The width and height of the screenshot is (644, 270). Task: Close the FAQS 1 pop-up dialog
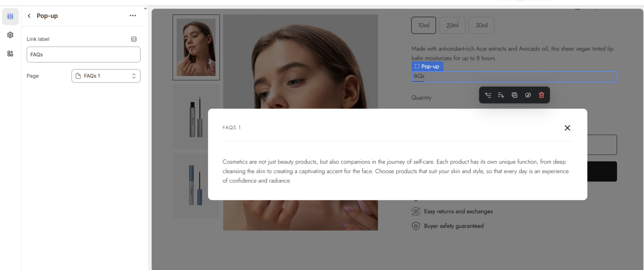click(x=567, y=128)
